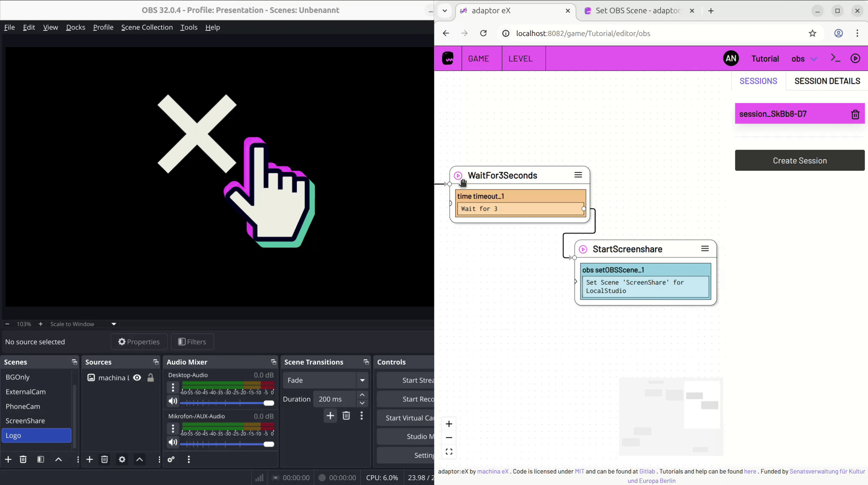
Task: Add a new scene with the plus icon
Action: [8, 459]
